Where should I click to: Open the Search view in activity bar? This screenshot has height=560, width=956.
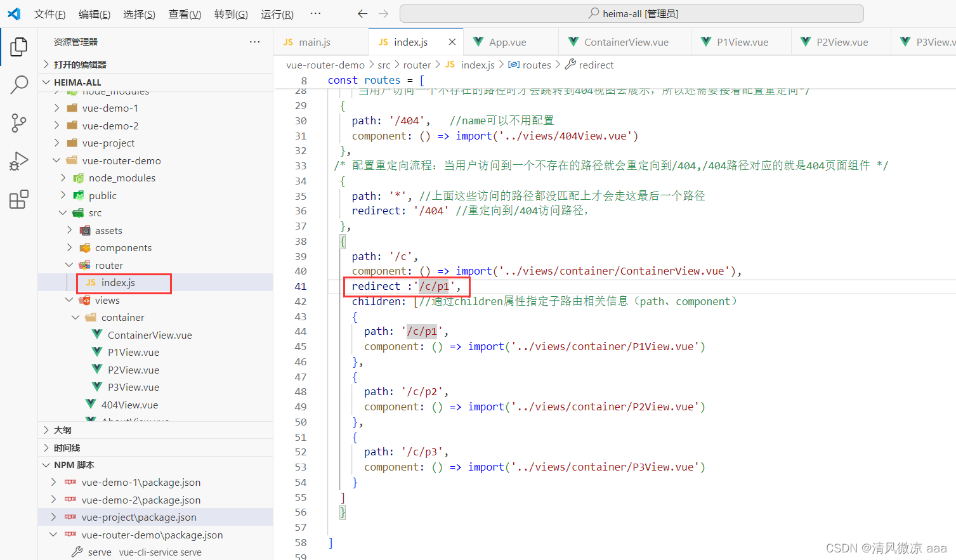19,84
